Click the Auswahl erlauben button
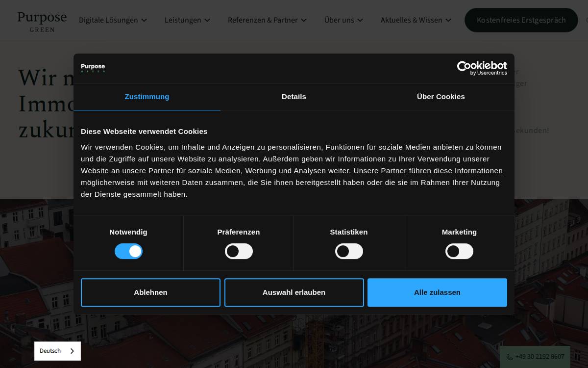Screen dimensions: 588x368 (294, 292)
